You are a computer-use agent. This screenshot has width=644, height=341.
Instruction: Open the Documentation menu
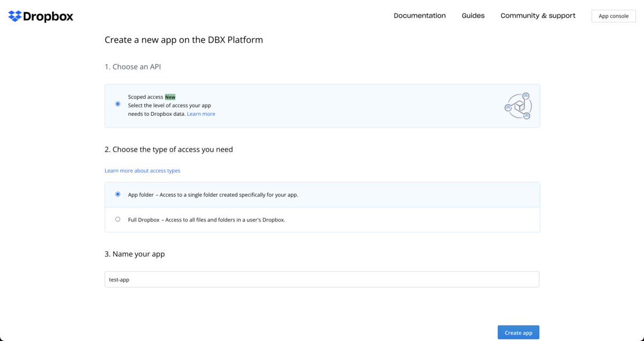coord(420,16)
